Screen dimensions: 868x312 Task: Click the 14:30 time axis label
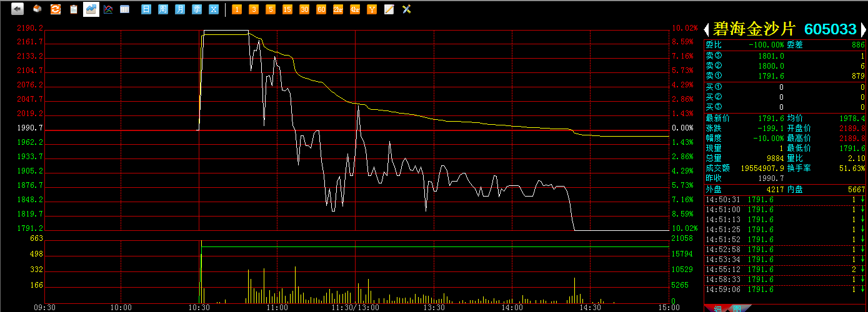tap(591, 307)
